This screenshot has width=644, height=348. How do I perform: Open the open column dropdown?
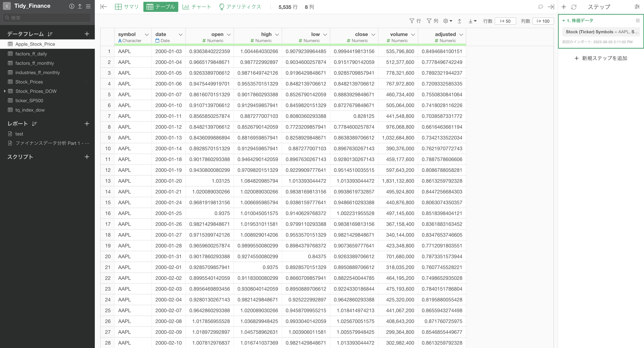click(x=229, y=35)
